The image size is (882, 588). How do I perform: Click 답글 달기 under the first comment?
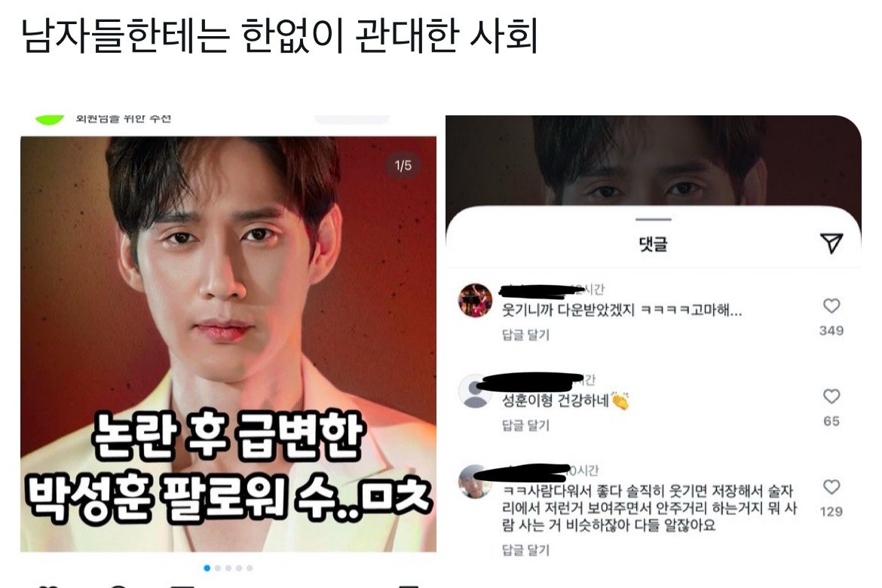point(525,335)
